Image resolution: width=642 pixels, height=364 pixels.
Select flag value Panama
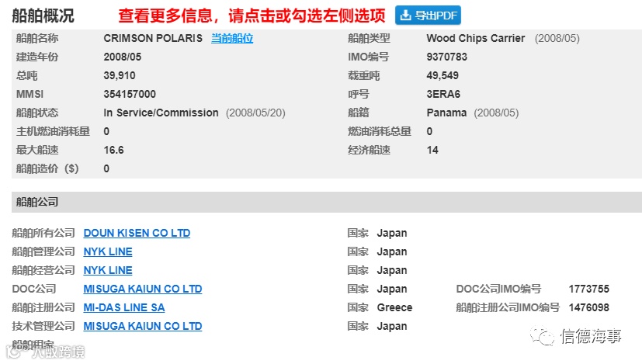tap(446, 113)
